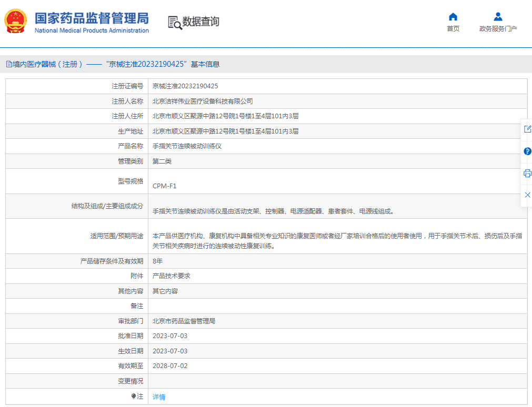This screenshot has height=407, width=532.
Task: Click the 产品储存条件及有效期 label
Action: click(x=112, y=261)
